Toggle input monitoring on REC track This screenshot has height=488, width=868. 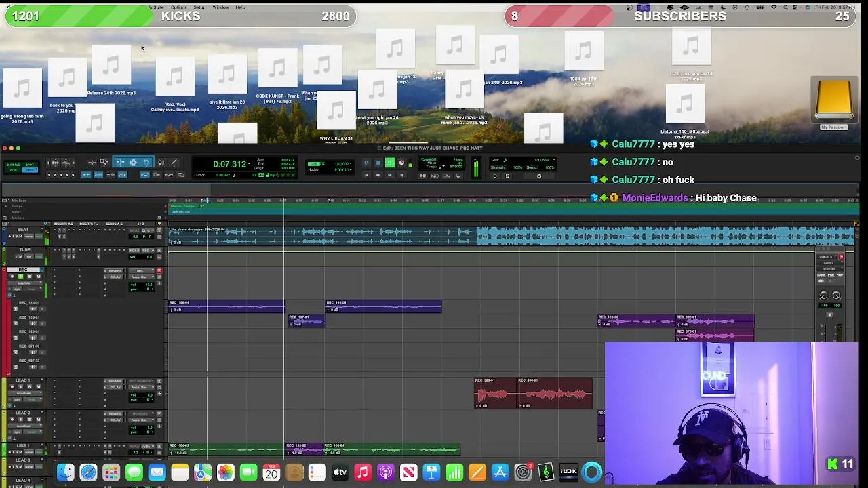click(21, 277)
